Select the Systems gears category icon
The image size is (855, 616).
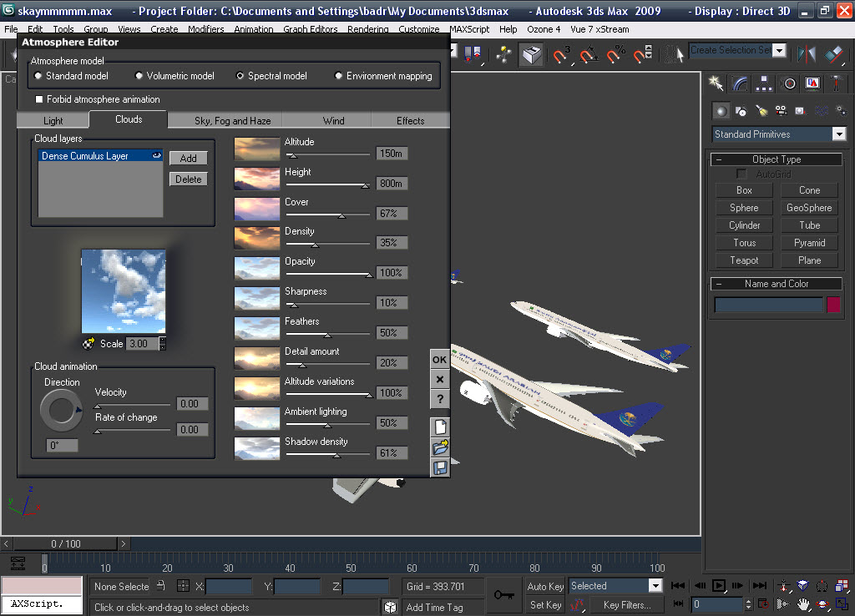pos(842,111)
